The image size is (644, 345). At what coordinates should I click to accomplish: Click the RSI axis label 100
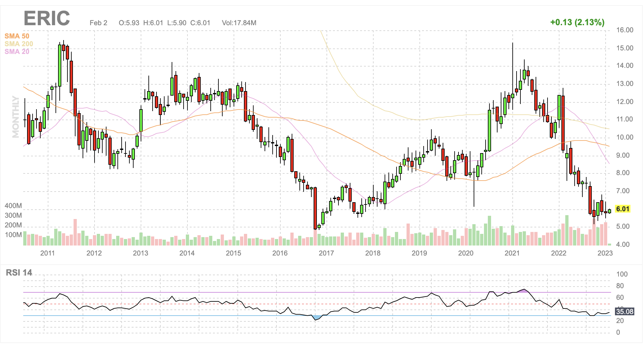pos(622,274)
